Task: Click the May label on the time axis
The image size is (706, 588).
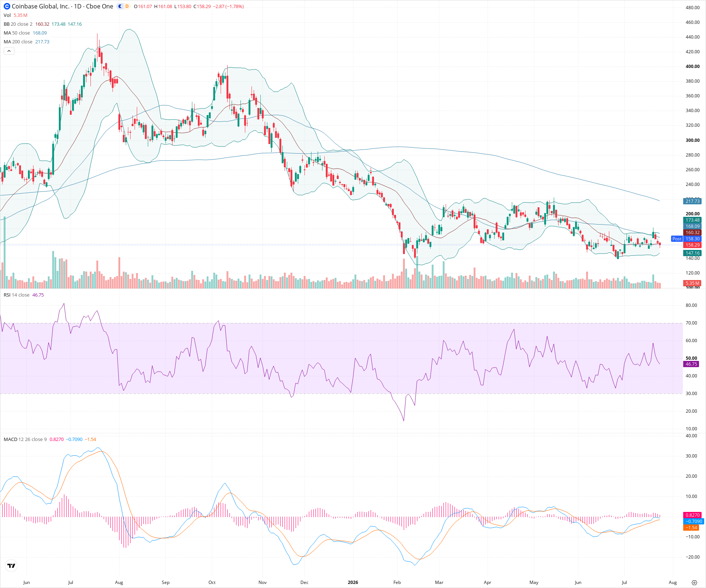Action: tap(534, 582)
